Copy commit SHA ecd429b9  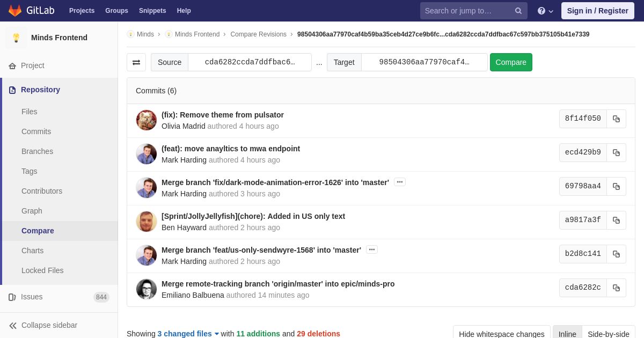[x=616, y=152]
